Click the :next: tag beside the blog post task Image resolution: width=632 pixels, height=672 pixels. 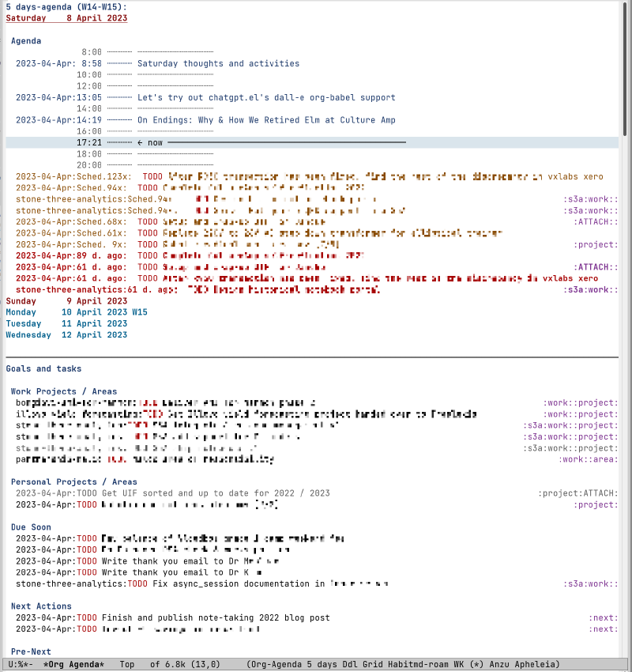pyautogui.click(x=604, y=617)
